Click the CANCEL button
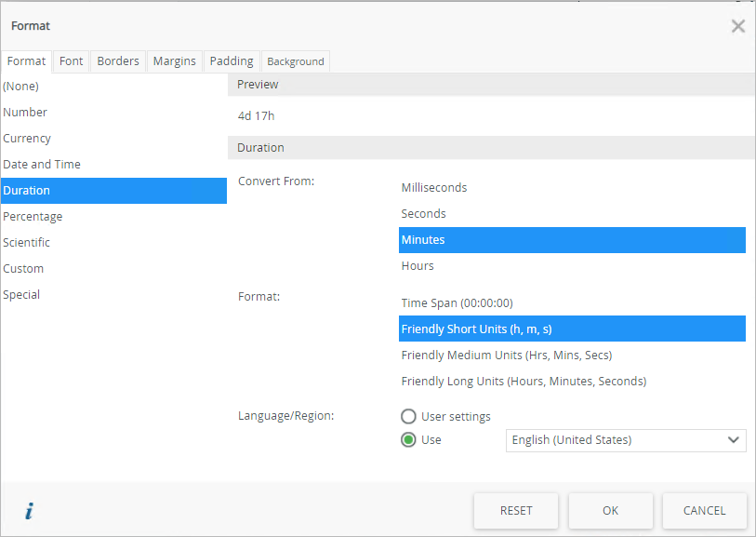The image size is (756, 537). (x=704, y=511)
